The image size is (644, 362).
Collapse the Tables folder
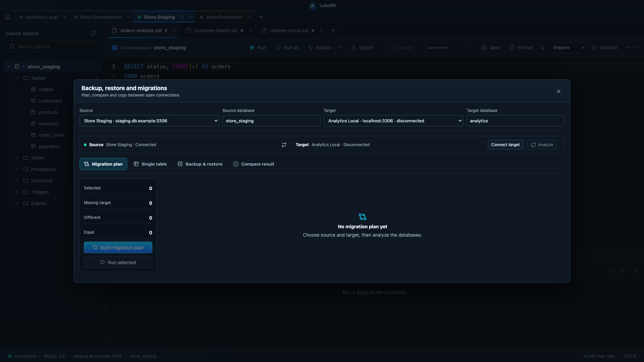pos(17,78)
